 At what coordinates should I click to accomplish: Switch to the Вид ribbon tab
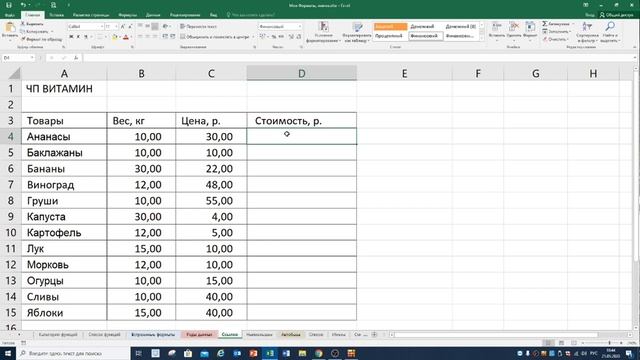click(x=213, y=15)
